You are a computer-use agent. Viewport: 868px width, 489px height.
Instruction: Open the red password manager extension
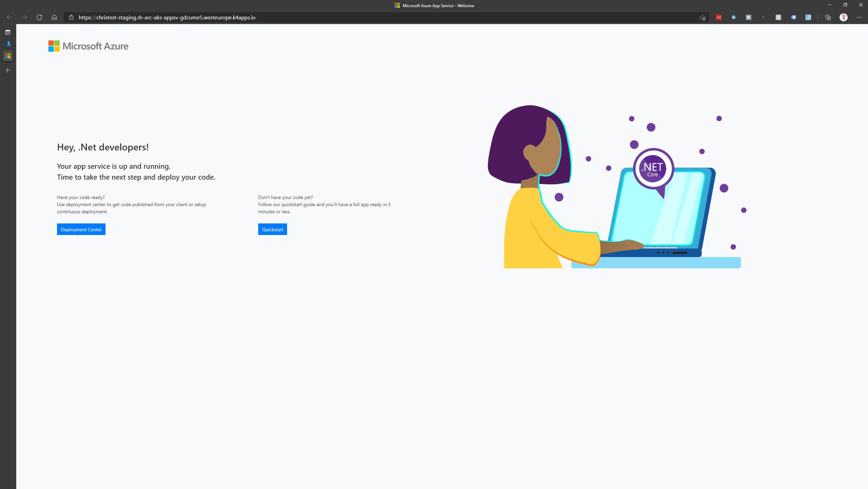tap(719, 17)
